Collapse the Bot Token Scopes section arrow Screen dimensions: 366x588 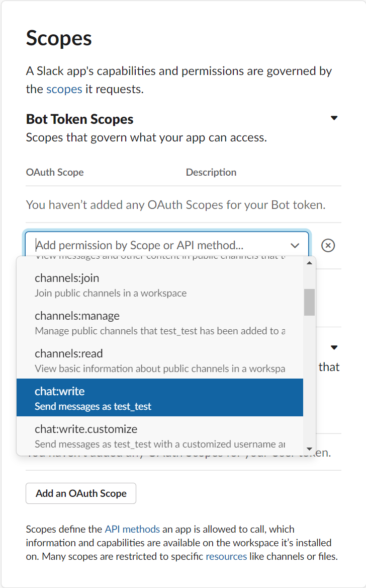334,118
